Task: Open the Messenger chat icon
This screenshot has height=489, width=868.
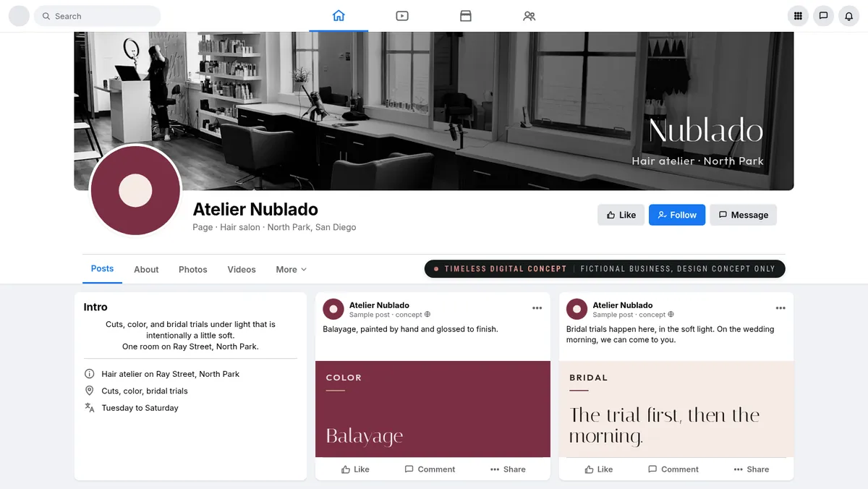Action: coord(823,16)
